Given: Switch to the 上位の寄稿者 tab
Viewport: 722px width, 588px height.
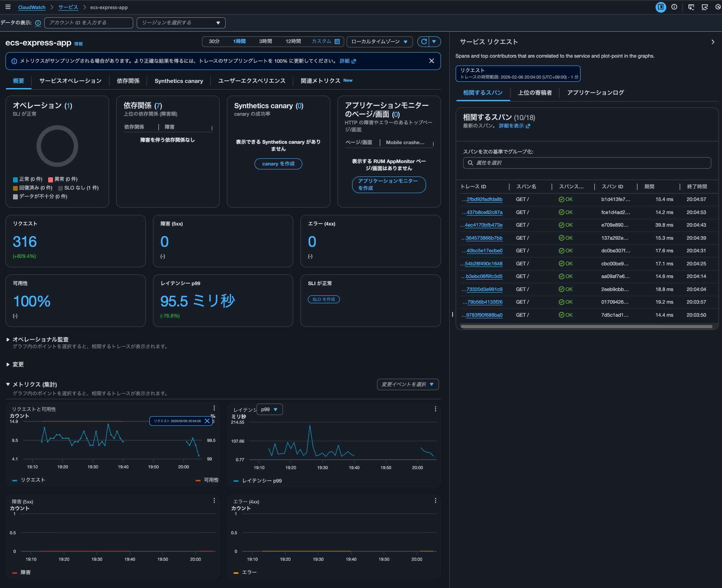Looking at the screenshot, I should pyautogui.click(x=535, y=93).
